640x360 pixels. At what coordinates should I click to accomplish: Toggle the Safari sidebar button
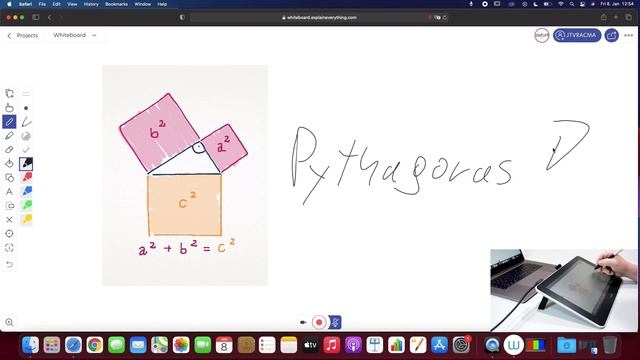[x=36, y=18]
